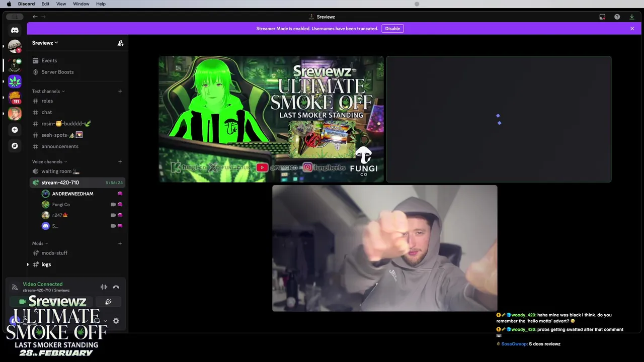Open the logs channel
This screenshot has height=362, width=644.
click(x=46, y=264)
